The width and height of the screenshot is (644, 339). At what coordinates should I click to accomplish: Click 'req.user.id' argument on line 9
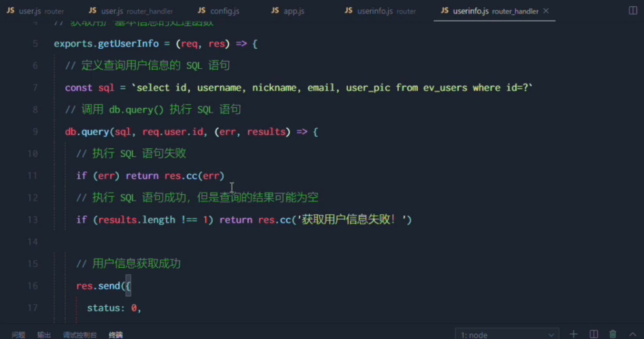(173, 132)
